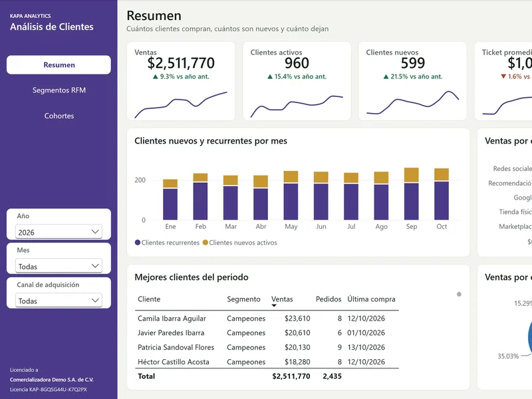Viewport: 532px width, 399px height.
Task: Click the descending sort arrow under Ventas
Action: (274, 306)
